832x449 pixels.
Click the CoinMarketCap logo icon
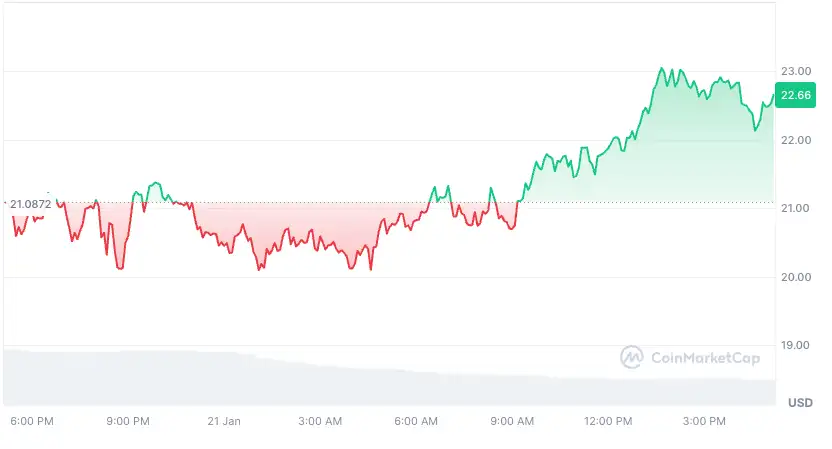pyautogui.click(x=631, y=357)
